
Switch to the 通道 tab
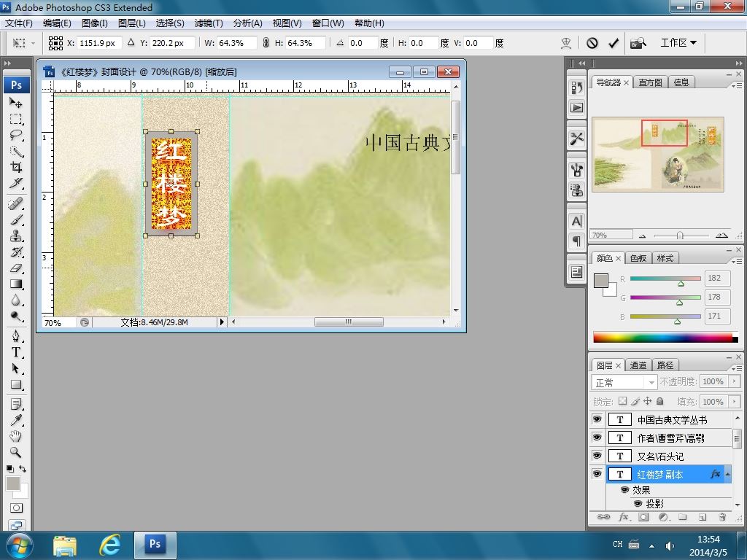(638, 365)
